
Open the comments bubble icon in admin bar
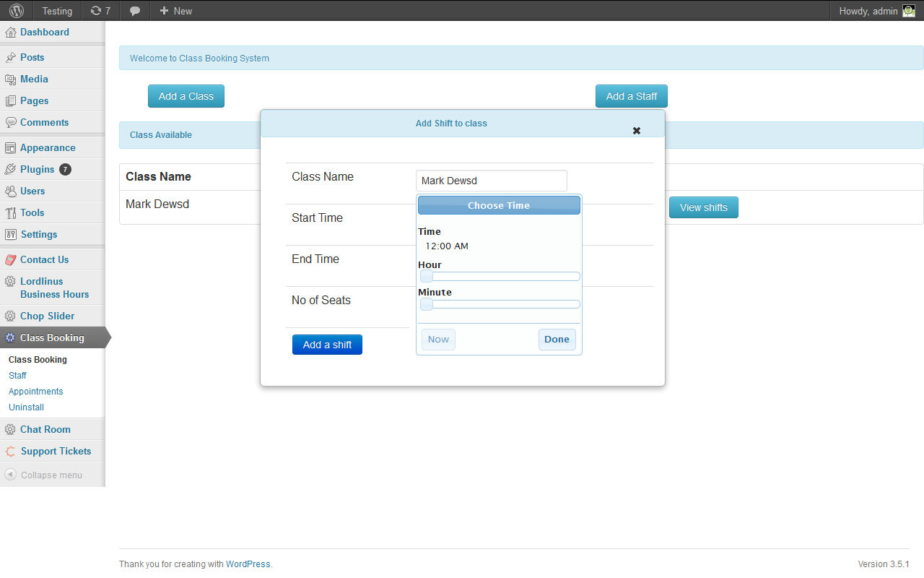point(135,11)
